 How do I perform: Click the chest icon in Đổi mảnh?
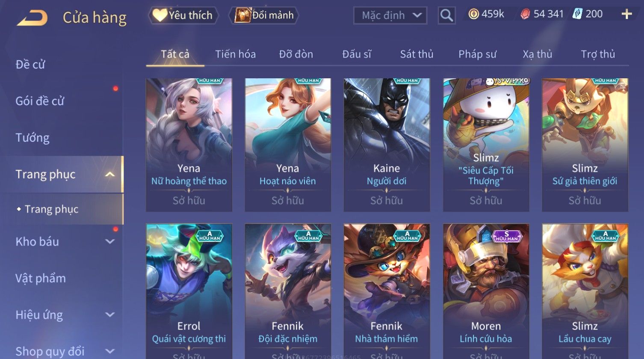point(242,15)
